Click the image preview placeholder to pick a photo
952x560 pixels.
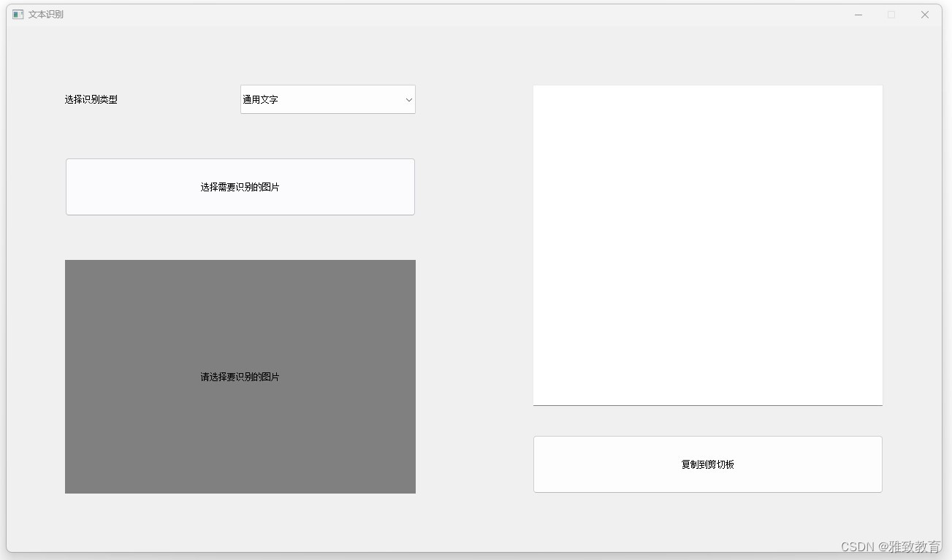240,376
